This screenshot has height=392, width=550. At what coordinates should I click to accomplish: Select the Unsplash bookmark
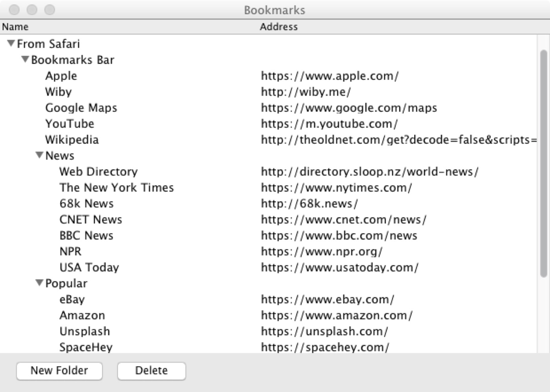coord(85,332)
